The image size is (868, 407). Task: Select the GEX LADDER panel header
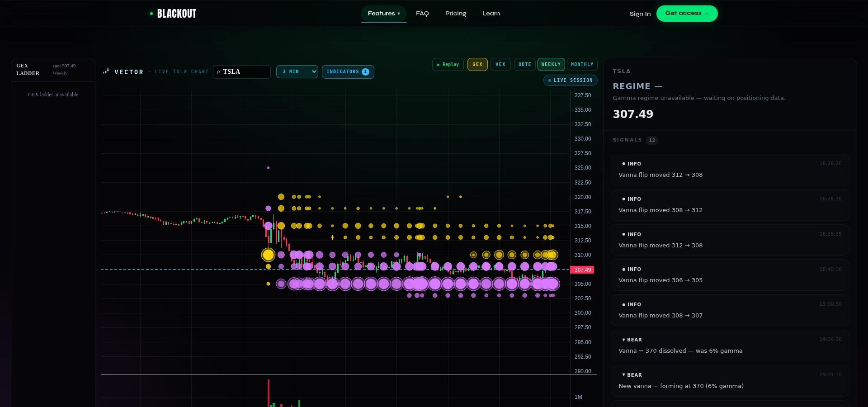28,70
